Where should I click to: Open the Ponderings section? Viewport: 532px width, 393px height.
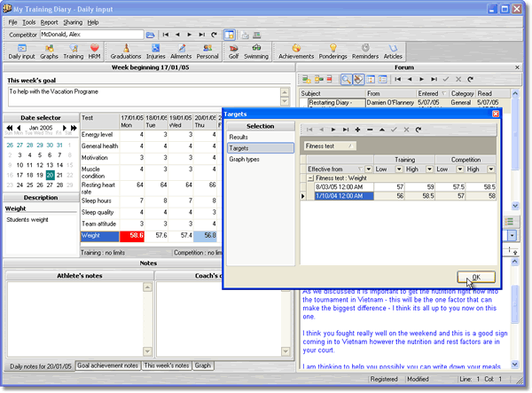pos(332,52)
